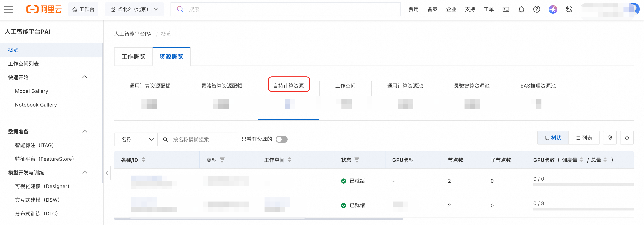Viewport: 644px width, 225px height.
Task: Sort GPU卡数 by 调度量
Action: pyautogui.click(x=581, y=160)
